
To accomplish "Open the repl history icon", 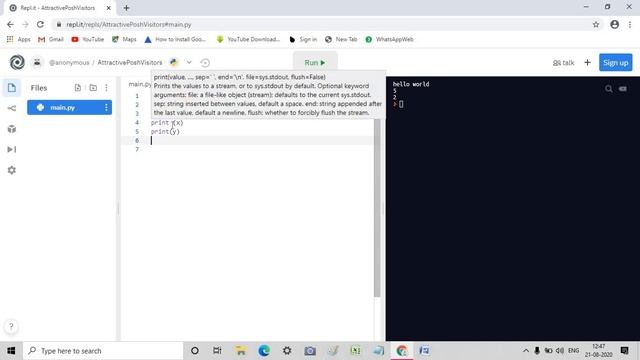I will 205,62.
